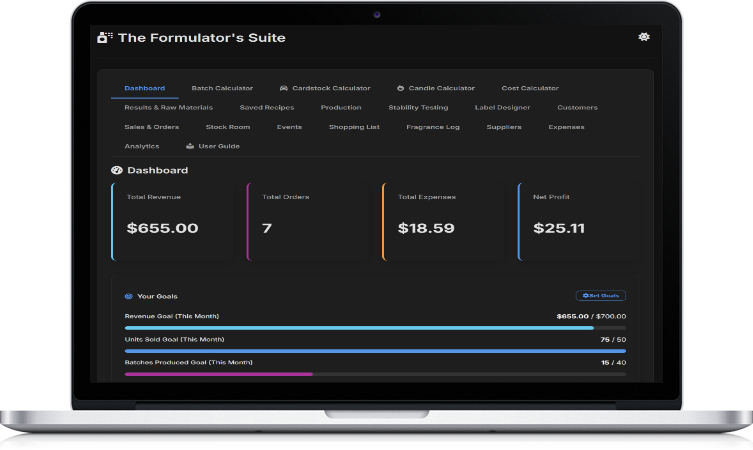Open the Fragrance Log tab
Screen dimensions: 753x450
tap(433, 127)
